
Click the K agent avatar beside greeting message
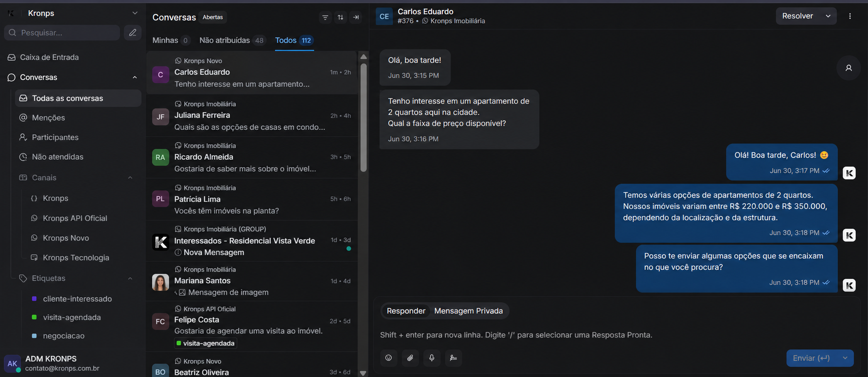[849, 173]
